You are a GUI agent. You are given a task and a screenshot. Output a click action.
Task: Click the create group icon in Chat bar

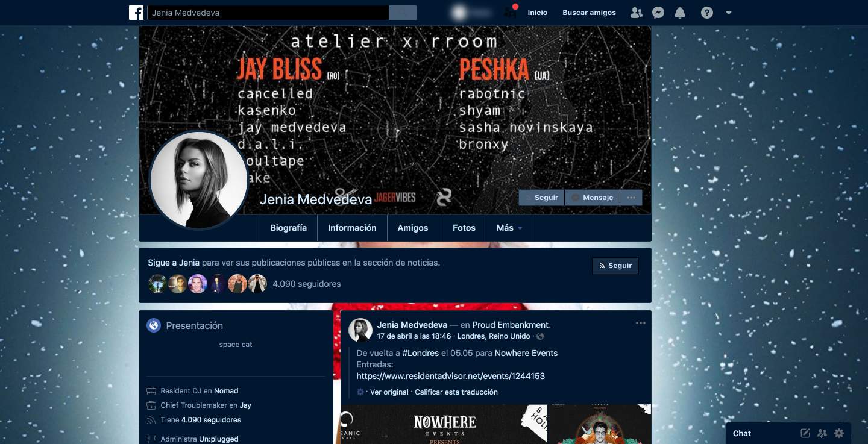(x=822, y=433)
